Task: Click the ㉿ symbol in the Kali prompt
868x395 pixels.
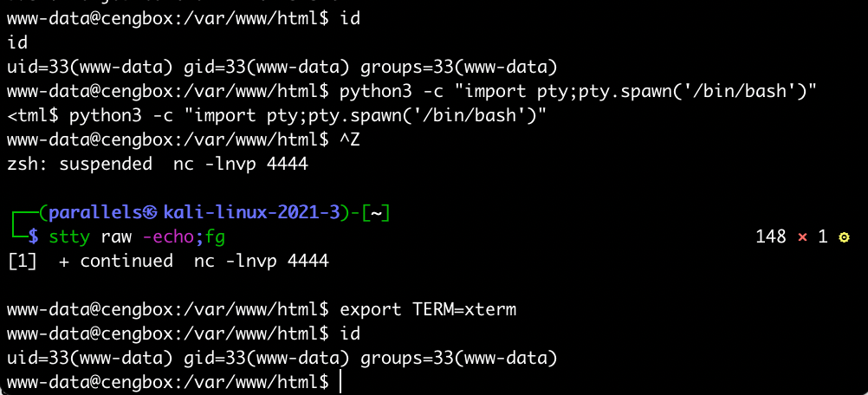Action: 152,213
